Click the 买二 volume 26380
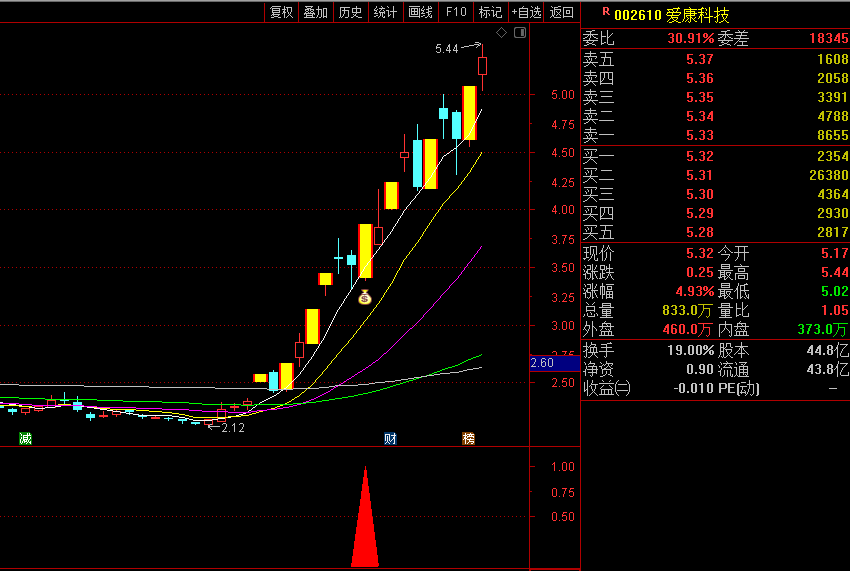This screenshot has height=571, width=850. (x=828, y=175)
